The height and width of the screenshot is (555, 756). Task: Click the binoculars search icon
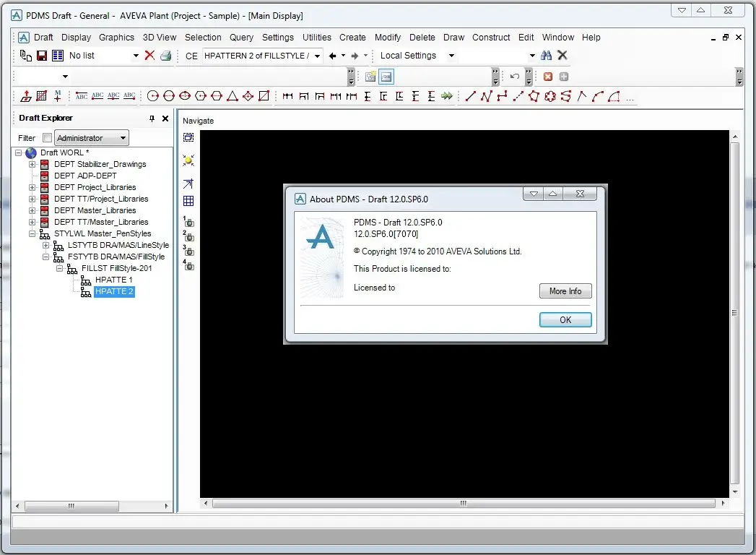(547, 56)
